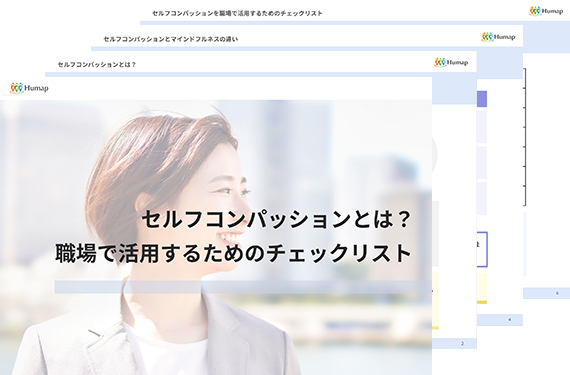Click the Humap logo on the チェックリスト slide header
The image size is (570, 375).
[x=546, y=11]
